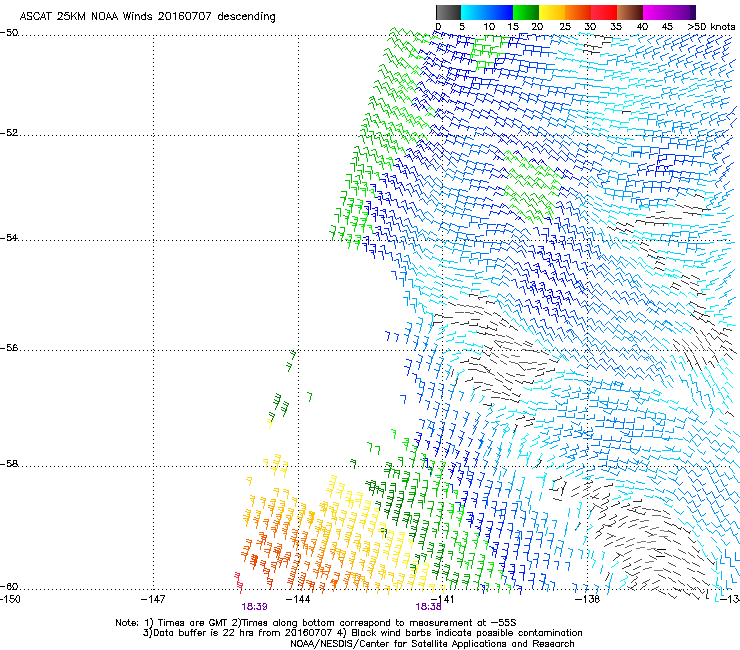Select the '-141' longitude axis label
The width and height of the screenshot is (740, 650).
(443, 599)
